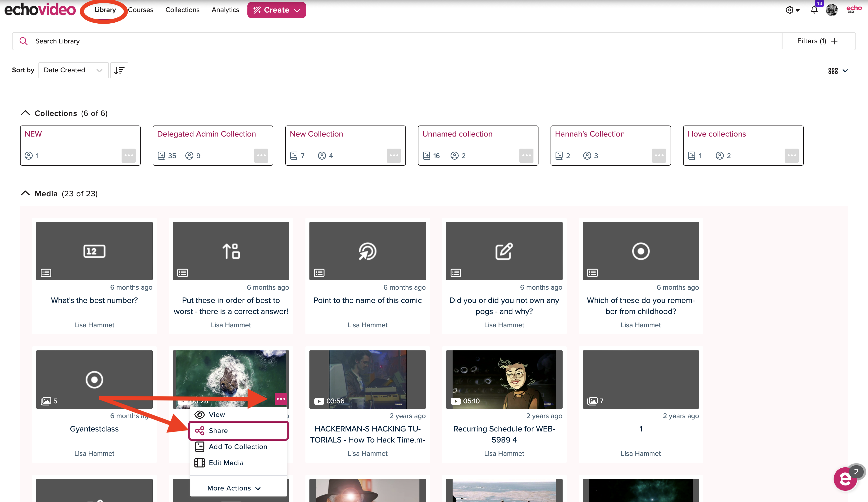Viewport: 868px width, 502px height.
Task: Select the Analytics menu item
Action: coord(225,10)
